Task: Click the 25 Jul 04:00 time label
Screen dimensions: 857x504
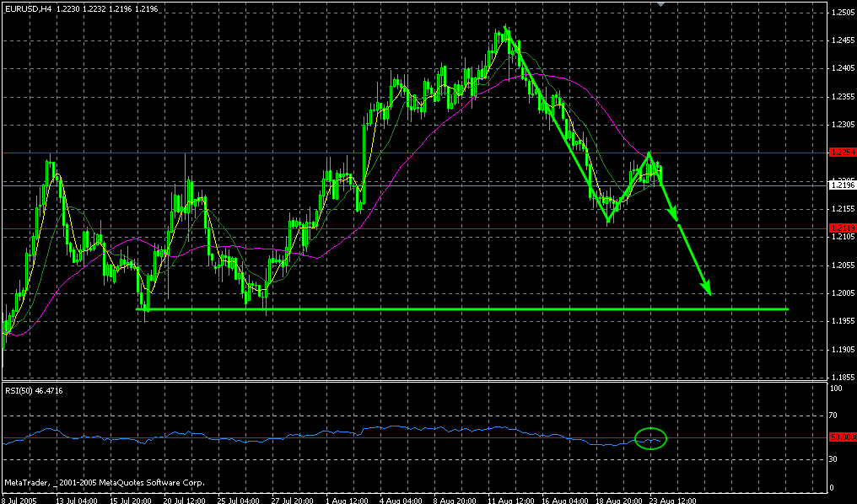Action: (239, 500)
